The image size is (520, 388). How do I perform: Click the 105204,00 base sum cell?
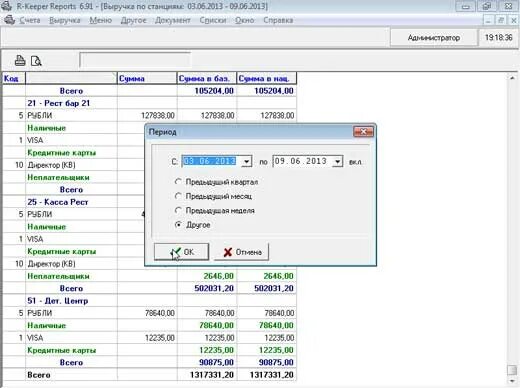(207, 91)
